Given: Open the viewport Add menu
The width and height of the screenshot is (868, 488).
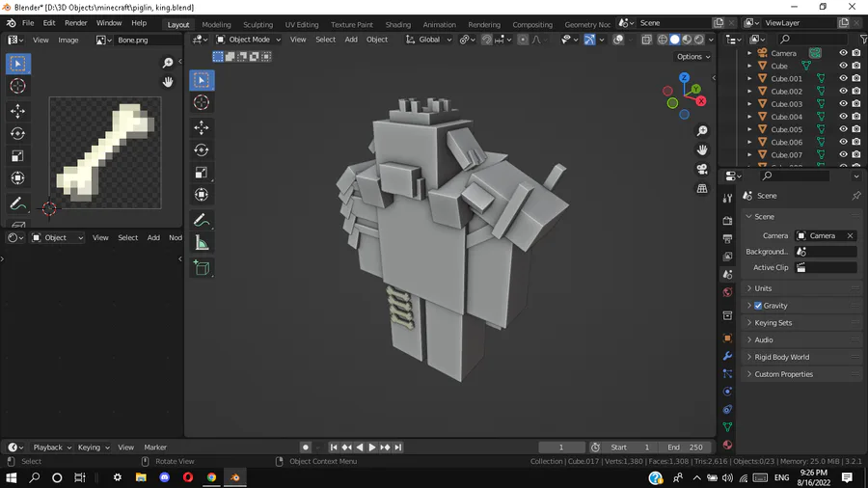Looking at the screenshot, I should tap(351, 40).
